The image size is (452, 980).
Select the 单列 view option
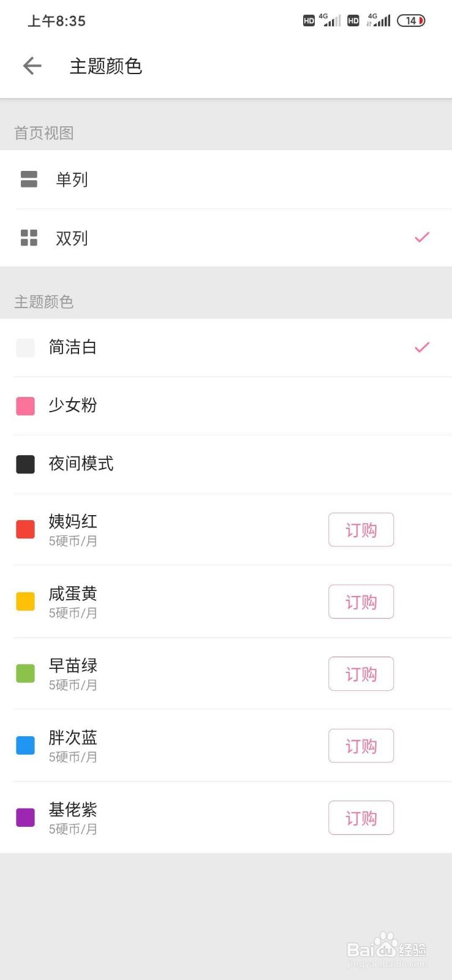coord(226,179)
